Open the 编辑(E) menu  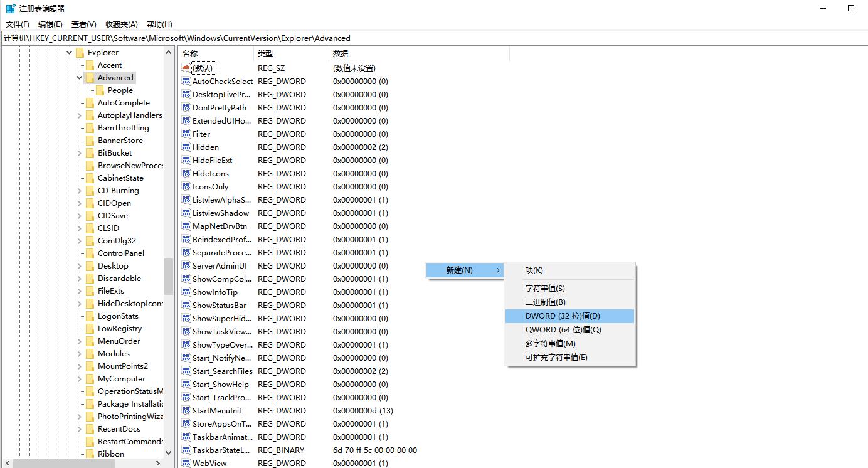[x=50, y=24]
